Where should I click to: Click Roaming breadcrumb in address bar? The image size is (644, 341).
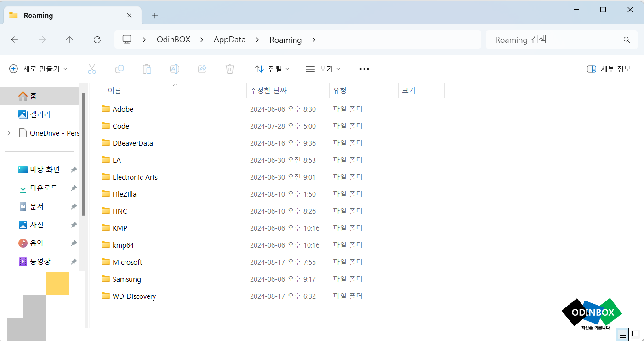pyautogui.click(x=285, y=40)
